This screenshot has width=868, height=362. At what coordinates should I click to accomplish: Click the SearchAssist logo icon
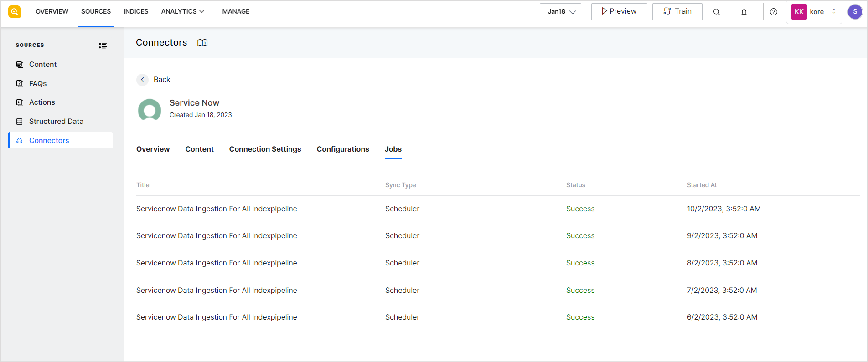(15, 11)
